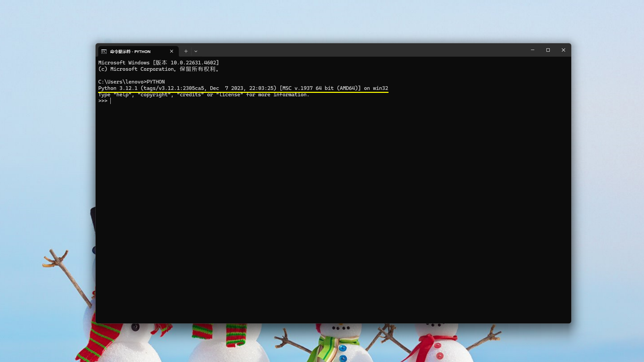The image size is (644, 362).
Task: Minimize the terminal window
Action: point(533,50)
